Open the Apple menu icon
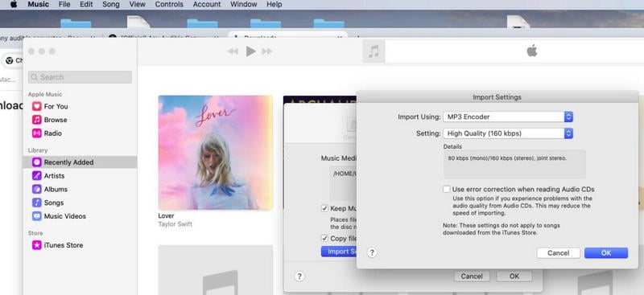The image size is (644, 295). tap(14, 5)
